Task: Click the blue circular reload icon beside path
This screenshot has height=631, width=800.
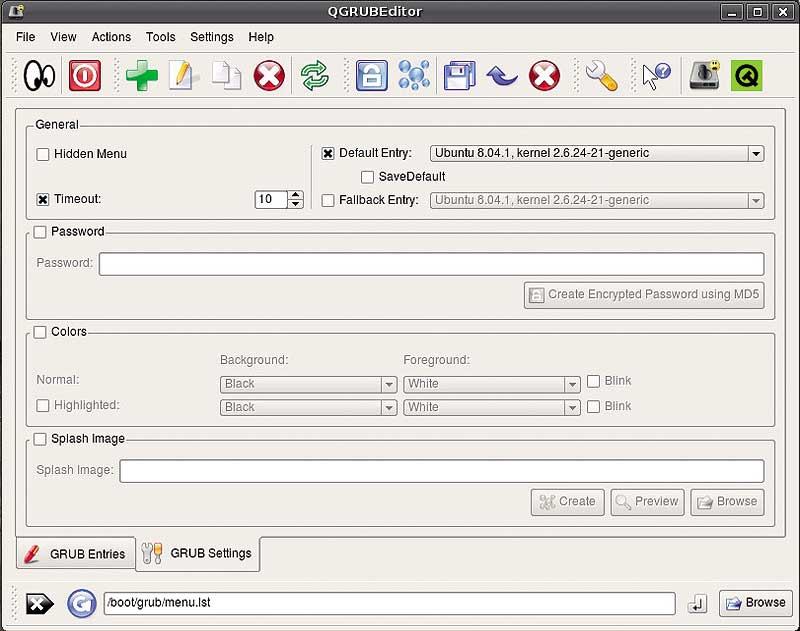Action: pyautogui.click(x=82, y=604)
